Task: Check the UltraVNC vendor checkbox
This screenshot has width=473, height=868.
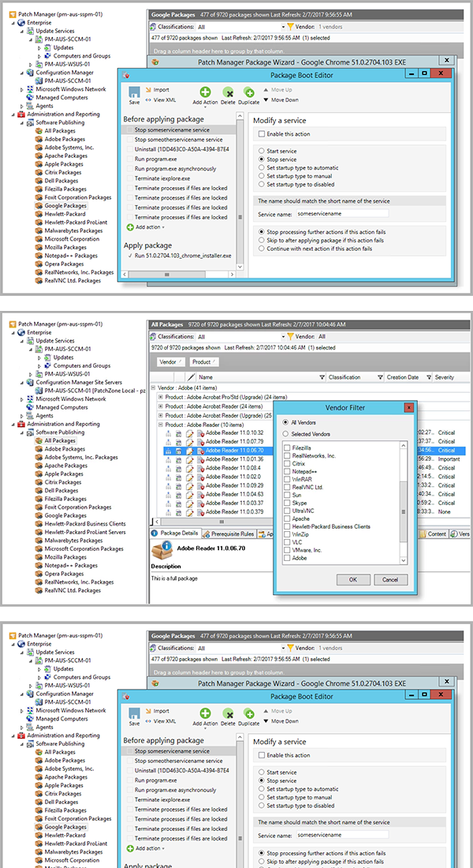Action: (287, 511)
